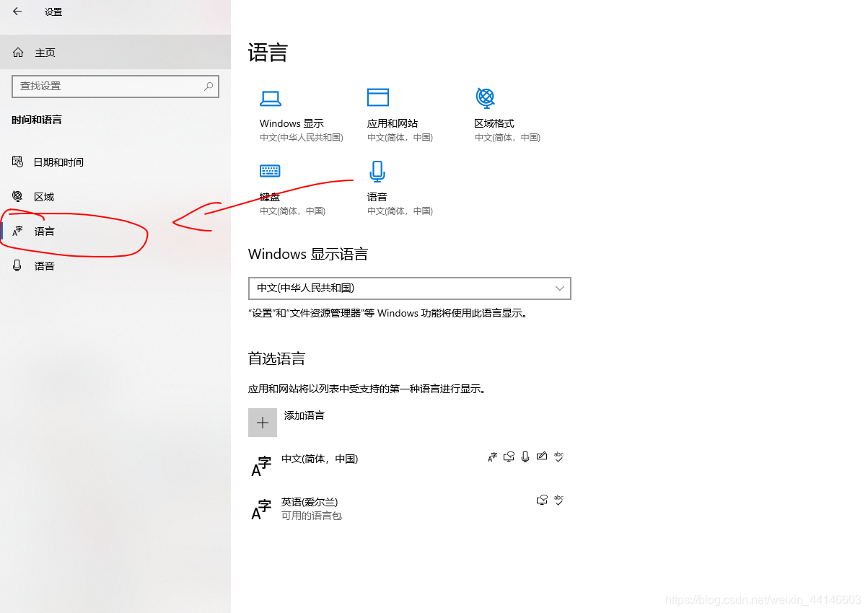Click 中文(中华人民共和国) under Windows 显示 tile
Screen dimensions: 868x613
click(x=302, y=137)
